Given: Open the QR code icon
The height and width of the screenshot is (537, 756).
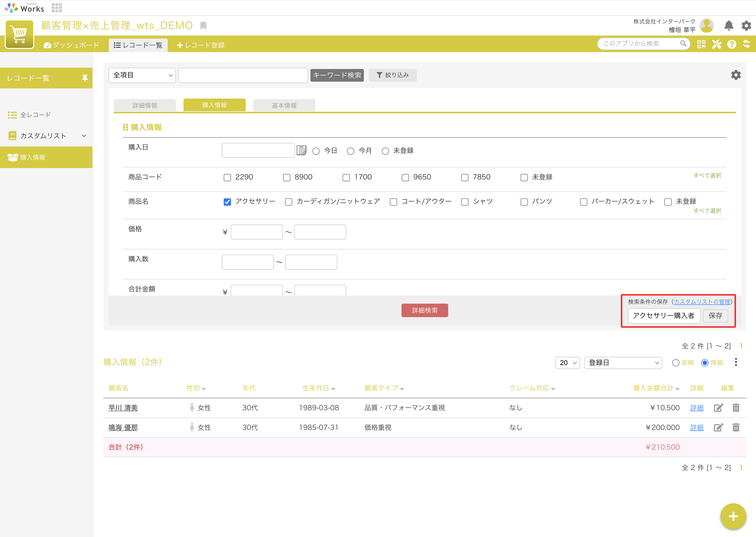Looking at the screenshot, I should pyautogui.click(x=701, y=44).
